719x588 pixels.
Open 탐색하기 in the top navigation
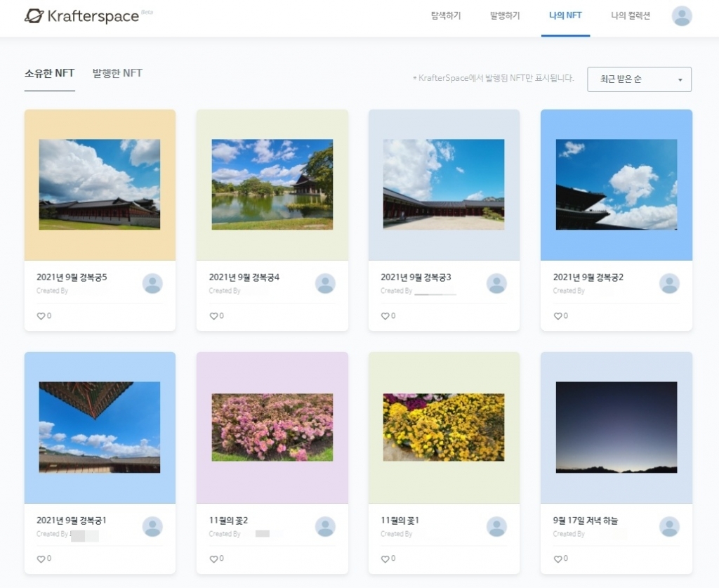coord(446,16)
